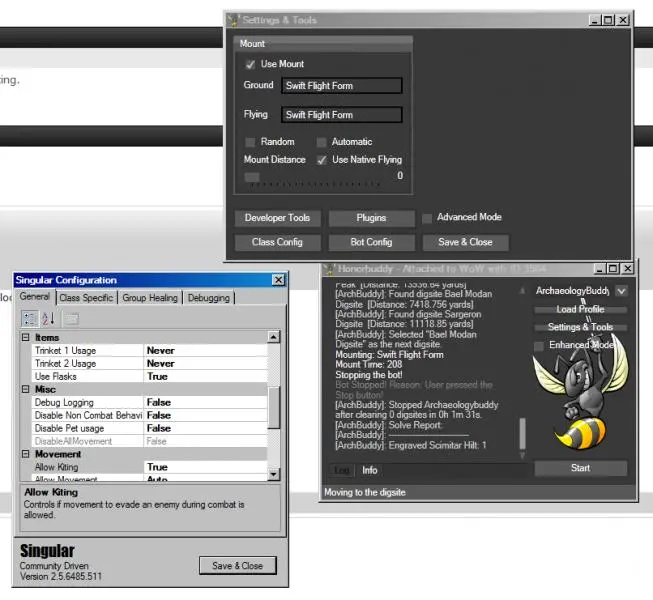
Task: Collapse the Misc category
Action: tap(25, 389)
